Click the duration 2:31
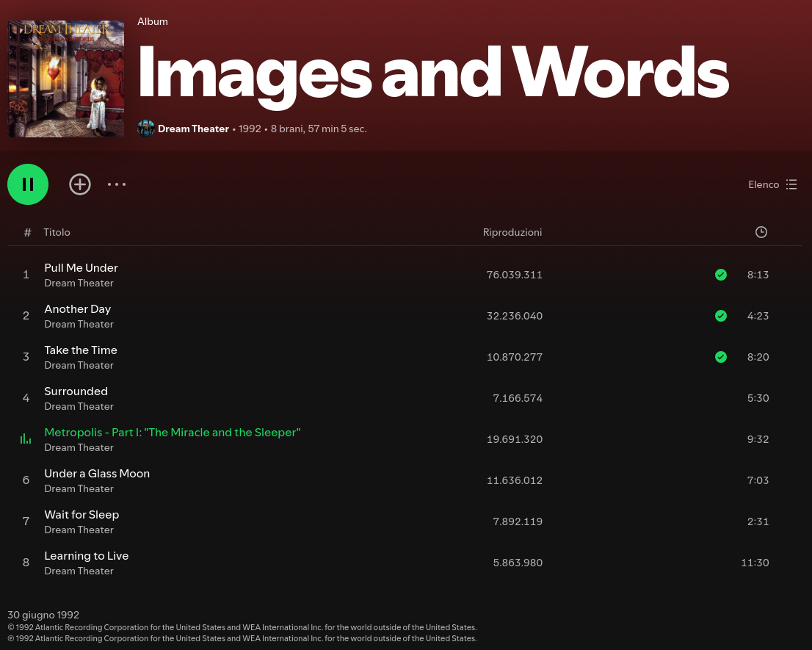Image resolution: width=812 pixels, height=650 pixels. (758, 521)
